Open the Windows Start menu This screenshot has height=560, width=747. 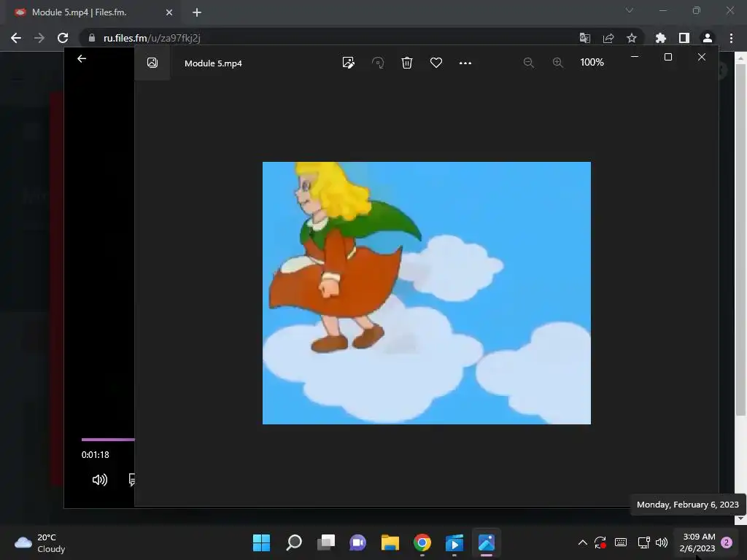click(261, 542)
